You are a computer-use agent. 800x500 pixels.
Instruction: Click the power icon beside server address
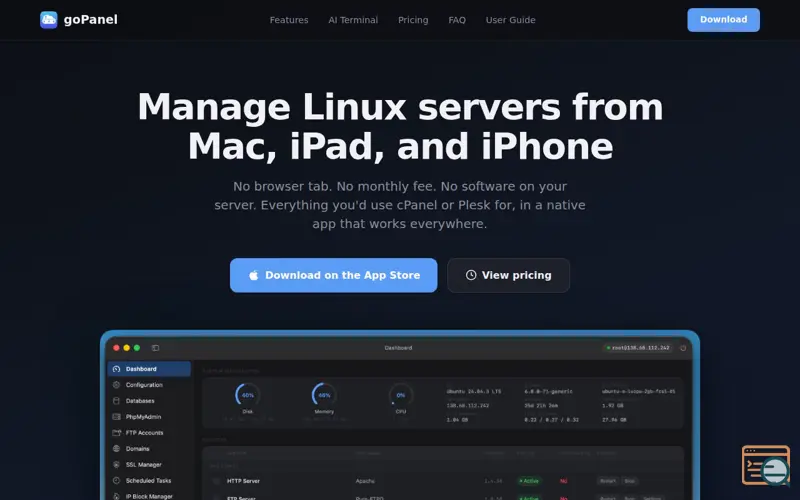(683, 348)
